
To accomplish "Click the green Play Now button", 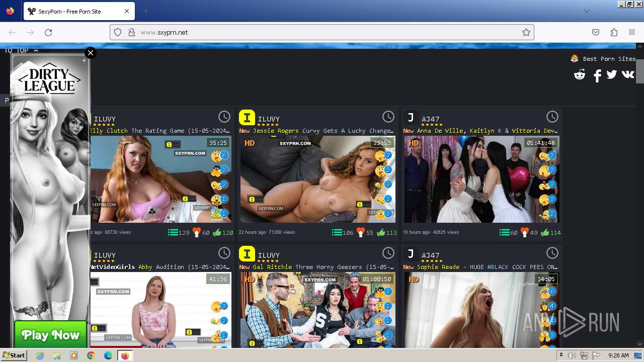I will pyautogui.click(x=50, y=335).
